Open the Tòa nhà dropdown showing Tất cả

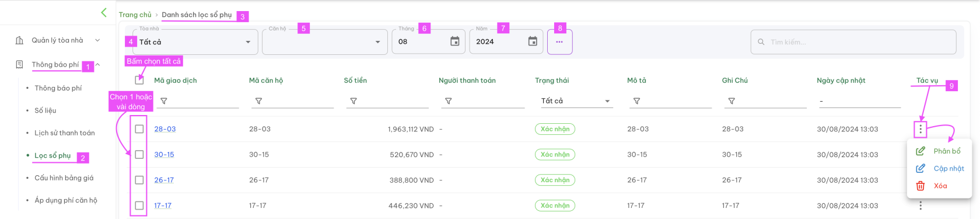click(195, 42)
